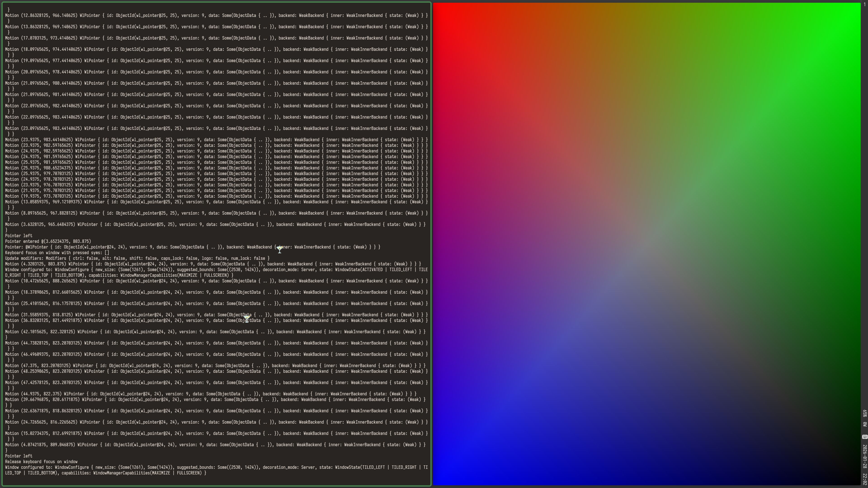
Task: Click the lower cursor glyph near the Motion logs
Action: coord(247,320)
